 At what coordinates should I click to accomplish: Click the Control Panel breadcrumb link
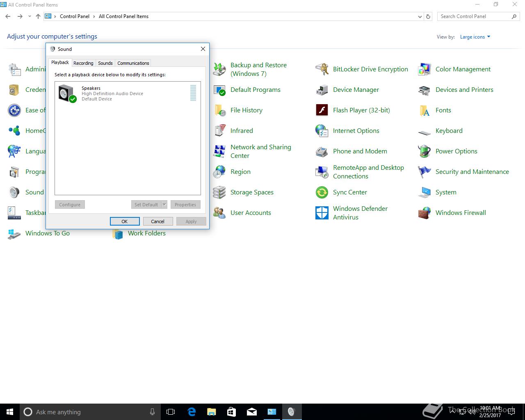pos(75,16)
